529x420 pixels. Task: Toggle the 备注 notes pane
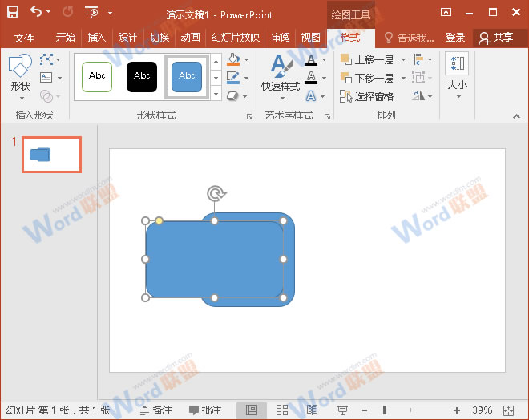coord(156,410)
